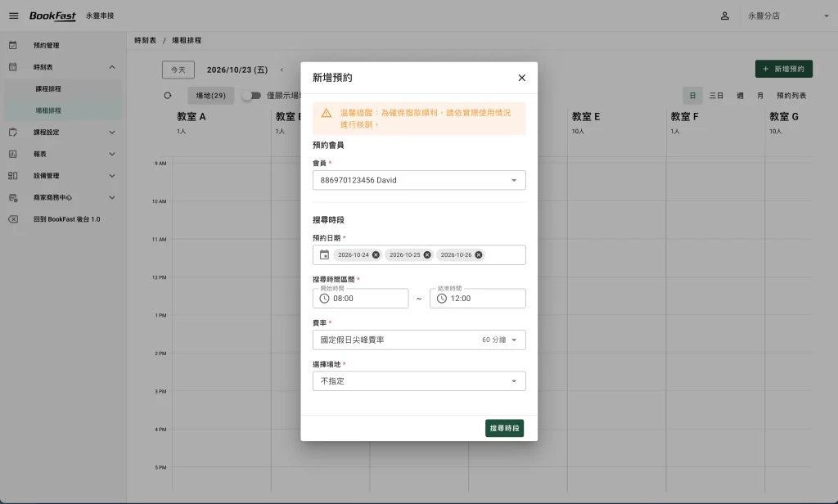Open the 場地(29) venue filter
The image size is (838, 504).
coord(210,96)
